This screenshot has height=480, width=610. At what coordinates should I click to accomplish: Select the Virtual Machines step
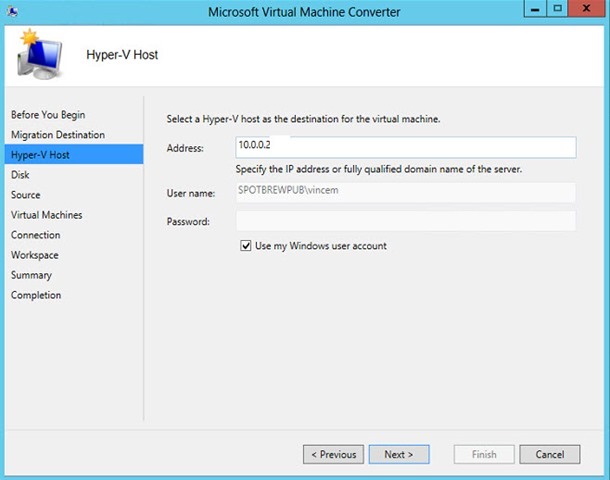coord(47,215)
